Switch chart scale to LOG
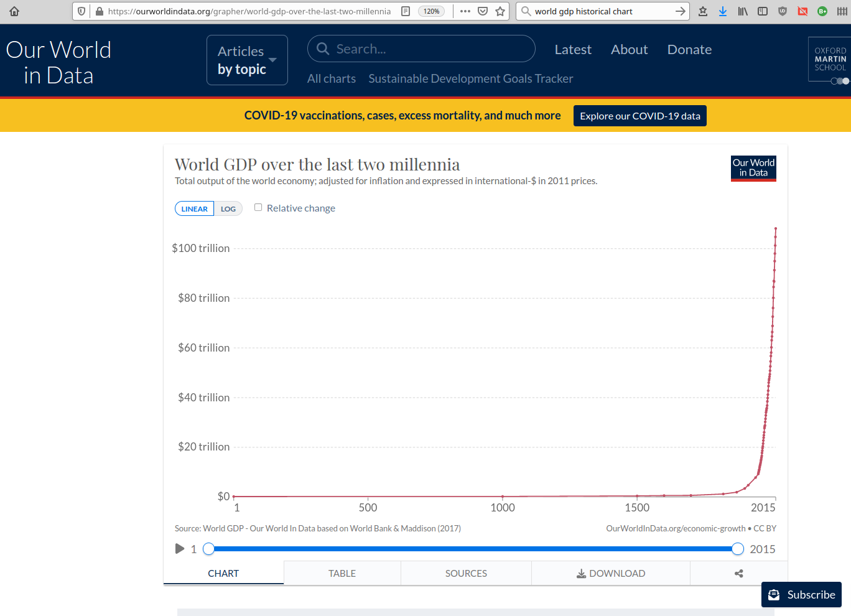The width and height of the screenshot is (851, 616). point(228,209)
